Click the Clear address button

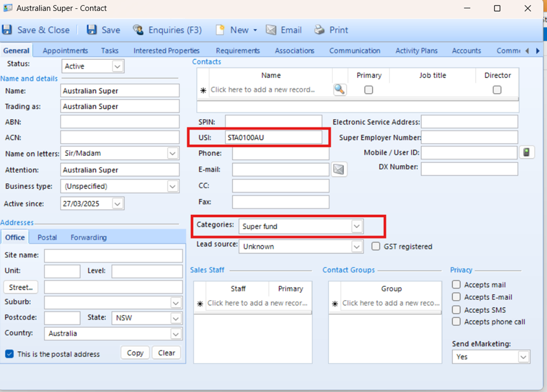166,353
